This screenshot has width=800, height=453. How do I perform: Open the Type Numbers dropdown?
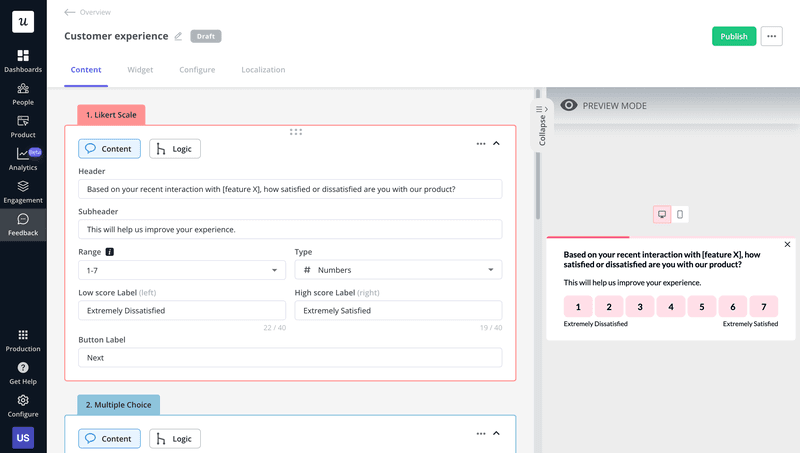[398, 270]
